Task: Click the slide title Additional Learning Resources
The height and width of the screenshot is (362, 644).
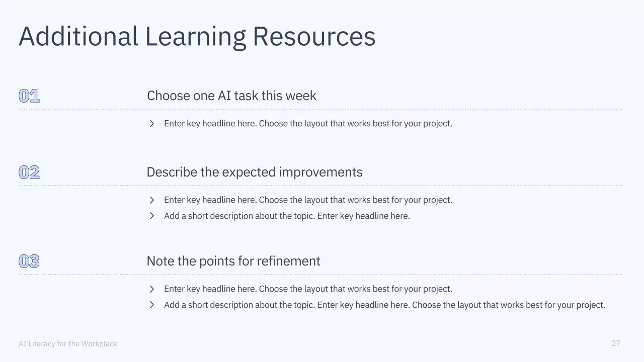Action: pyautogui.click(x=197, y=37)
